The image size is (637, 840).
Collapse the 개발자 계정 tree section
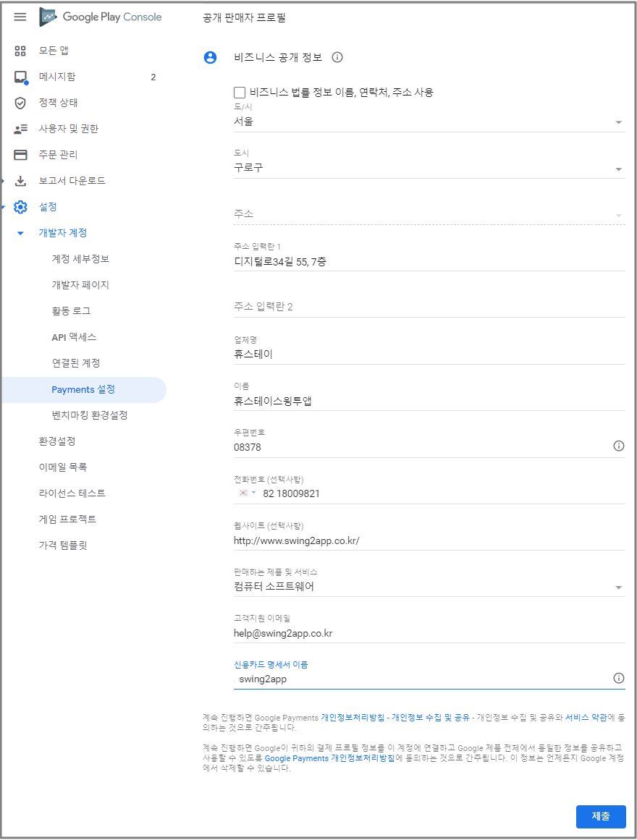pyautogui.click(x=20, y=233)
